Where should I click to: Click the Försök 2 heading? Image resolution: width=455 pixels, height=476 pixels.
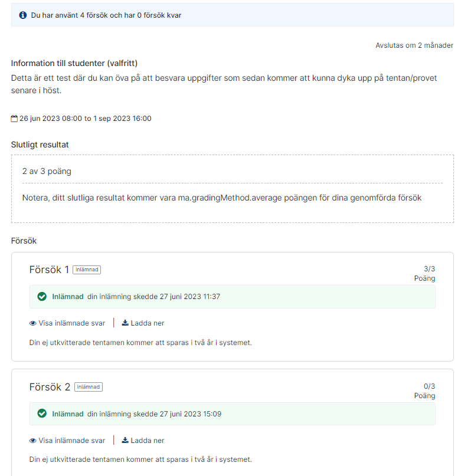pyautogui.click(x=50, y=387)
